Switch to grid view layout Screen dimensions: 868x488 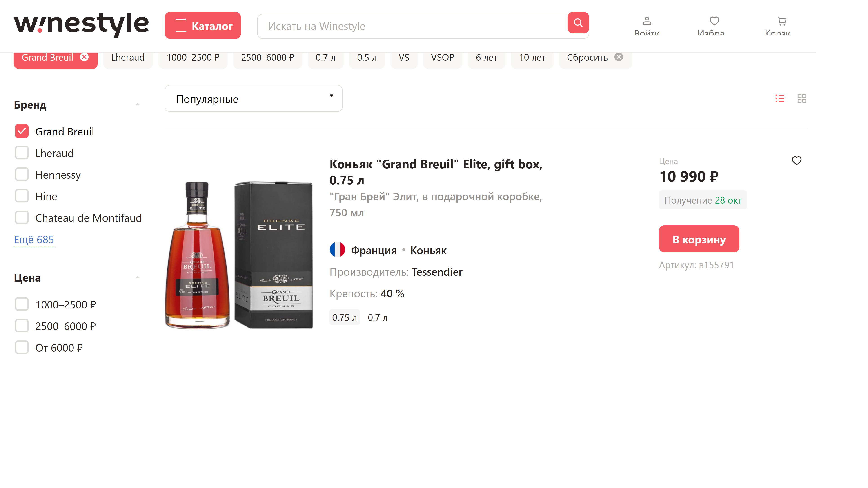[802, 98]
